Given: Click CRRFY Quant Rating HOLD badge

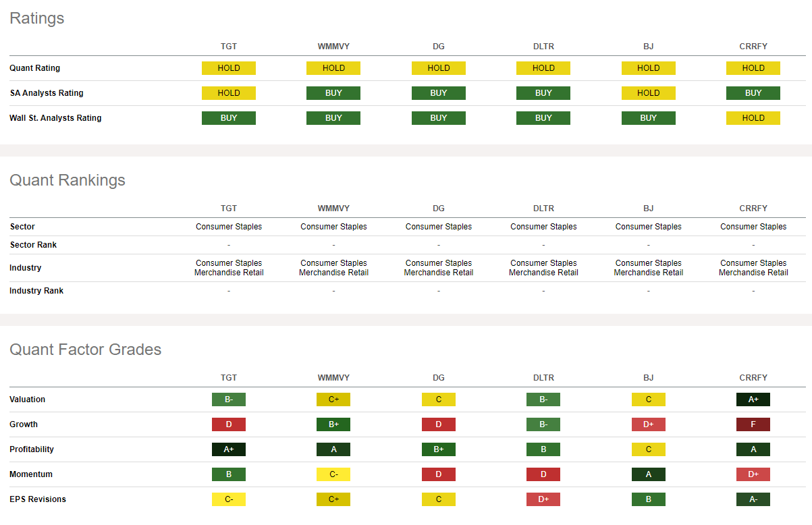Looking at the screenshot, I should click(753, 68).
